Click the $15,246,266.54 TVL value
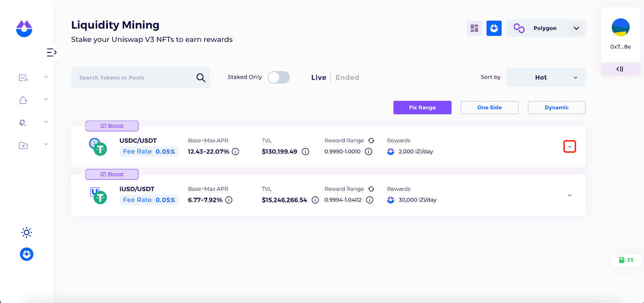The image size is (644, 303). pos(284,200)
